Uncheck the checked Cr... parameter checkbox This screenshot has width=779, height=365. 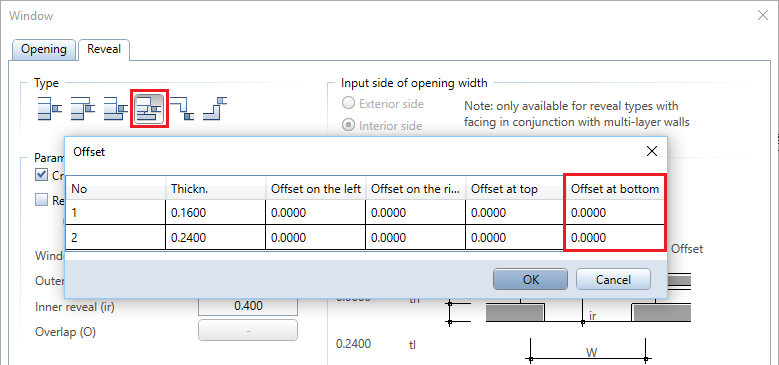42,175
